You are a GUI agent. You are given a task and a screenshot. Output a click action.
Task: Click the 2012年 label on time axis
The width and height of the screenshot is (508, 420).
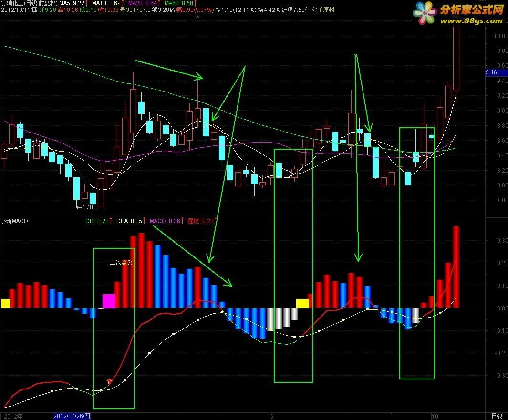tap(13, 417)
